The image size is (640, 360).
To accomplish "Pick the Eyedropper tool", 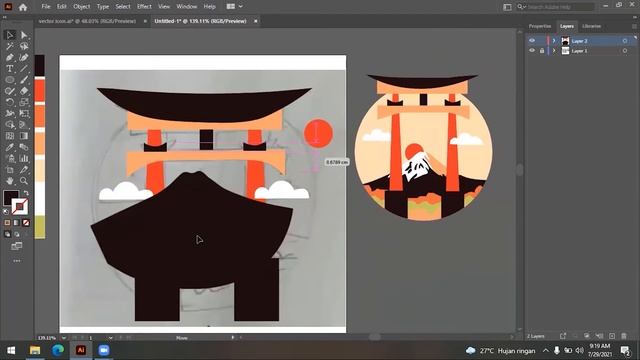I will point(10,147).
